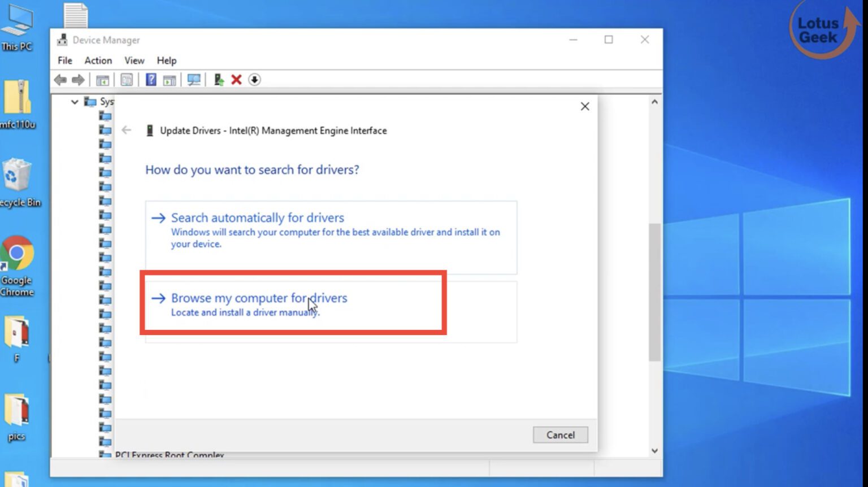
Task: Click the back arrow in the Update Drivers wizard
Action: [x=127, y=130]
